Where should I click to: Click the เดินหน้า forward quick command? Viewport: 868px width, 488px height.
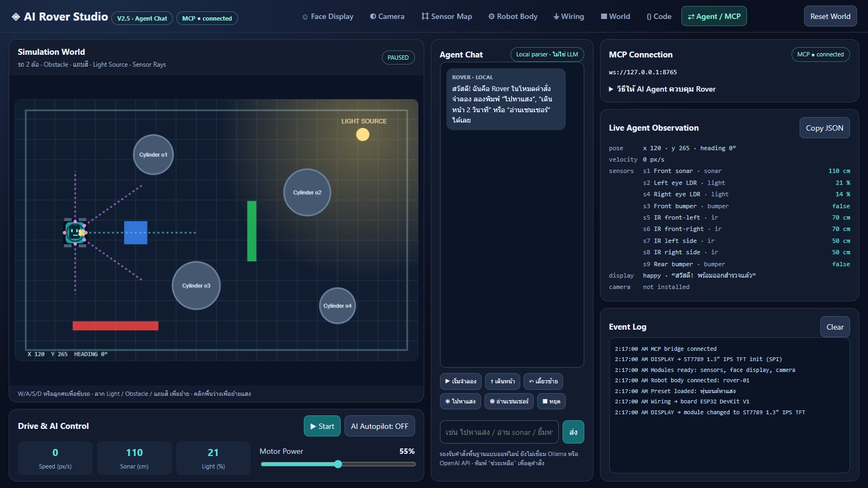(503, 381)
